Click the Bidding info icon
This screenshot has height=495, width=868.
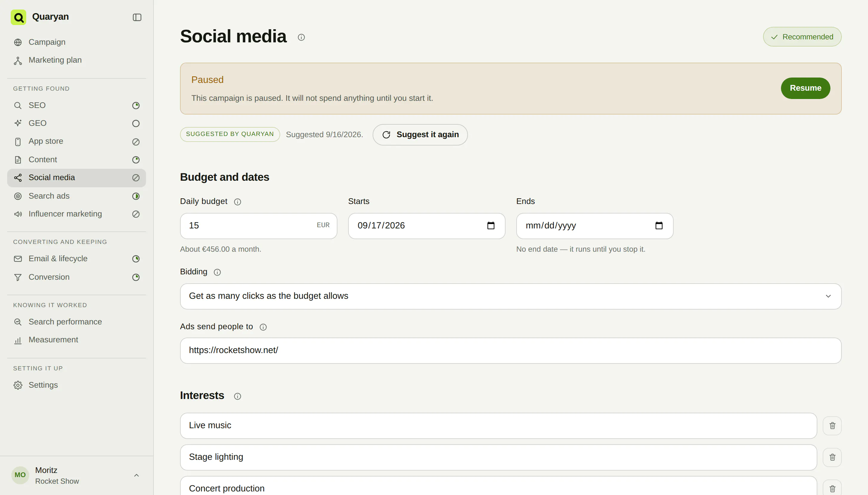[217, 272]
